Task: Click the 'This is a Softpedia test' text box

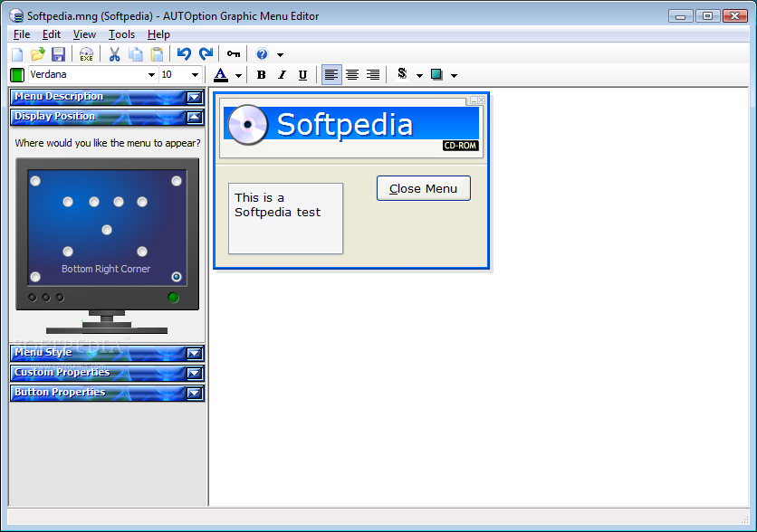Action: click(x=285, y=218)
